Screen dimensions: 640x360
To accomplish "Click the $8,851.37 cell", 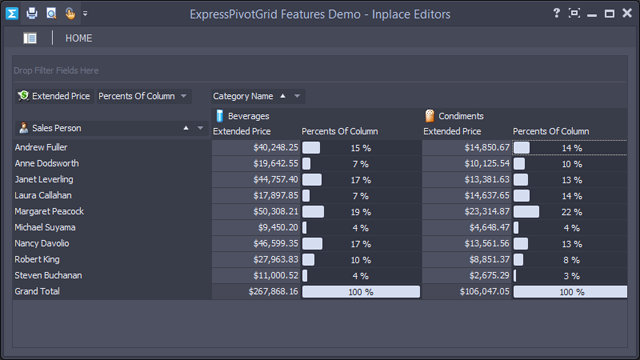I will 467,260.
